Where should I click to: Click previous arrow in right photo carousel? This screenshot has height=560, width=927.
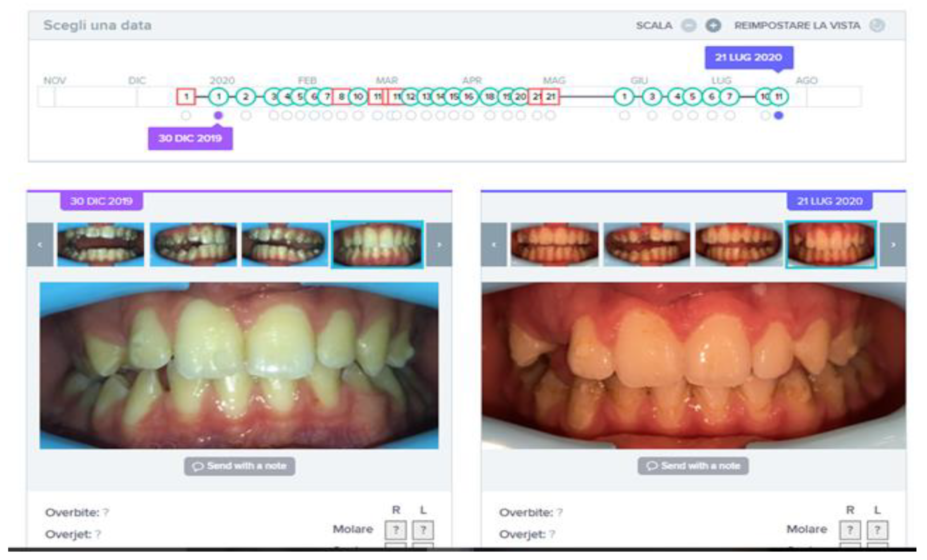(493, 245)
